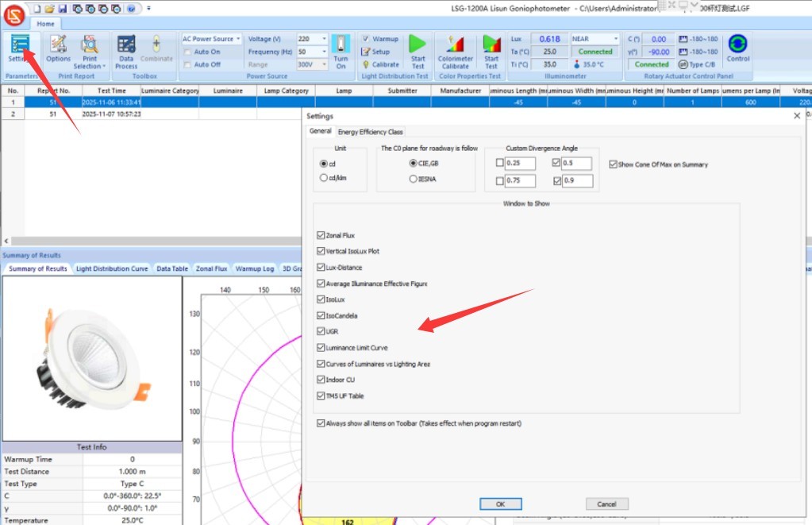
Task: Toggle the IsoCandela checkbox
Action: [321, 315]
